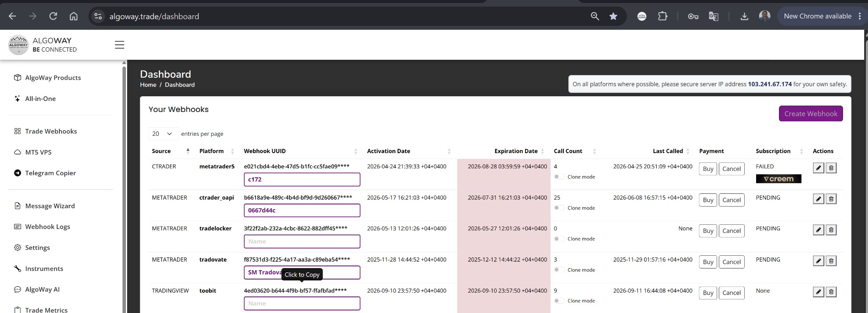Image resolution: width=868 pixels, height=313 pixels.
Task: Sort table by Subscription column
Action: coord(779,151)
